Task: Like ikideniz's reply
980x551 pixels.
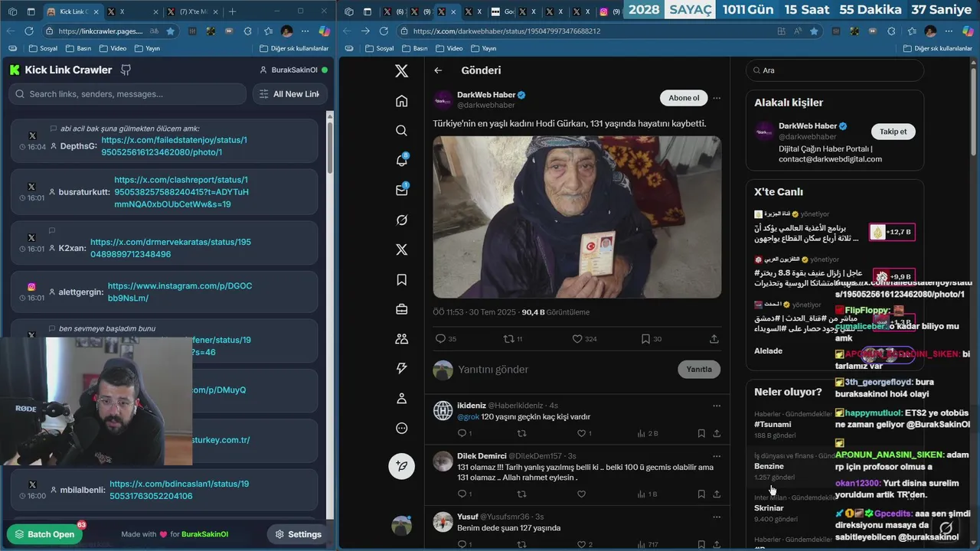Action: pos(582,433)
